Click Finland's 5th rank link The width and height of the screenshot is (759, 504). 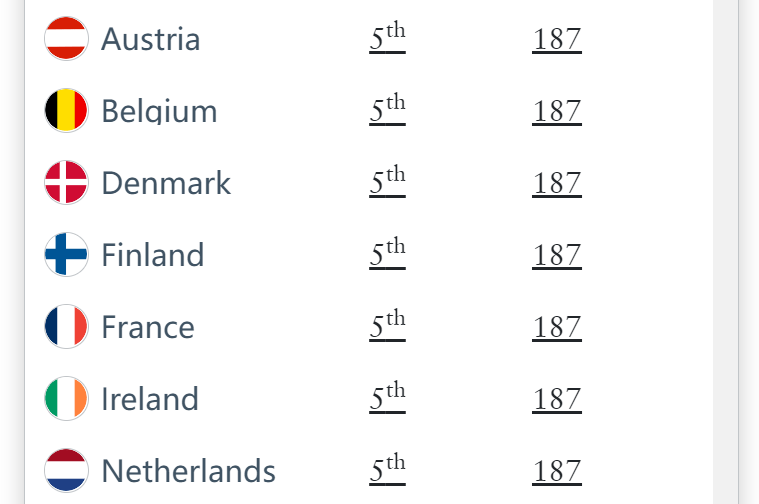pyautogui.click(x=387, y=255)
